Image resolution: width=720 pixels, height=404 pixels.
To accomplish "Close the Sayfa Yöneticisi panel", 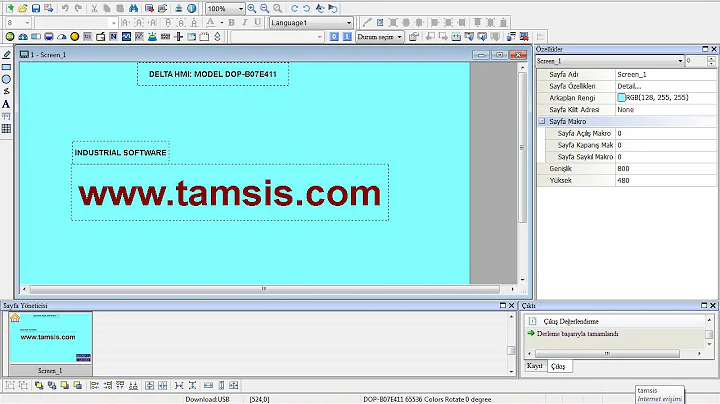I will pyautogui.click(x=511, y=305).
